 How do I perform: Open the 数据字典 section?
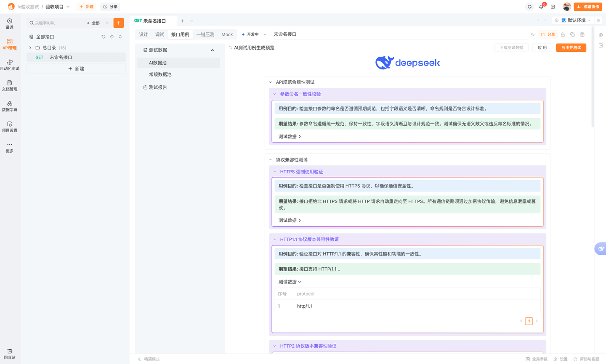(x=9, y=106)
